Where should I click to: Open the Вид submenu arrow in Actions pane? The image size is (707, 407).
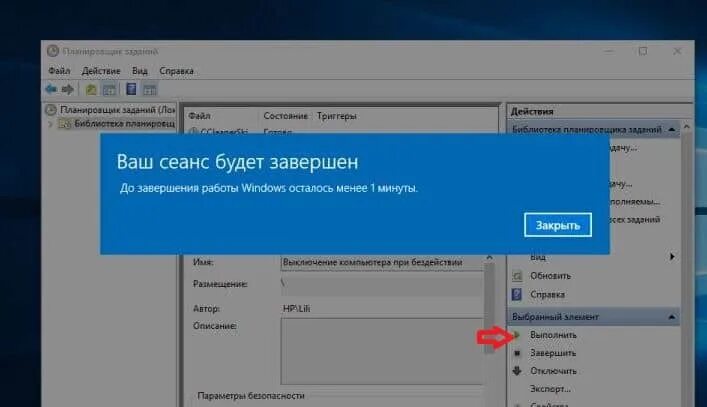[672, 256]
